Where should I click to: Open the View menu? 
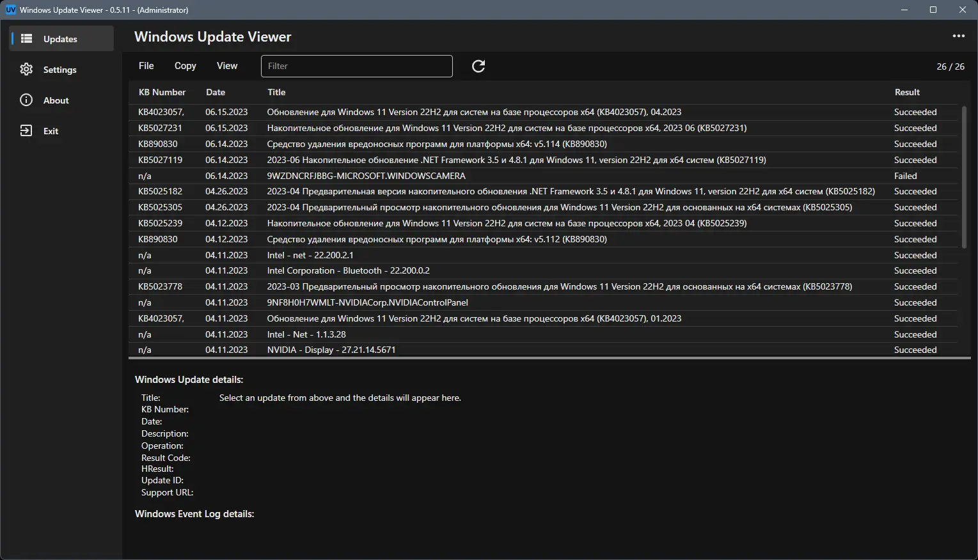pos(227,66)
